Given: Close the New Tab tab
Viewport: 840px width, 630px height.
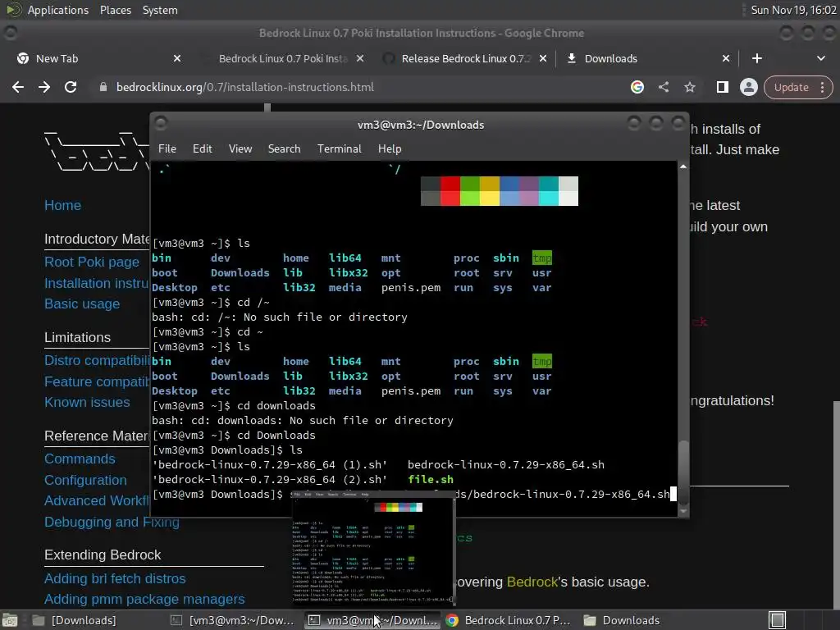Looking at the screenshot, I should tap(177, 58).
